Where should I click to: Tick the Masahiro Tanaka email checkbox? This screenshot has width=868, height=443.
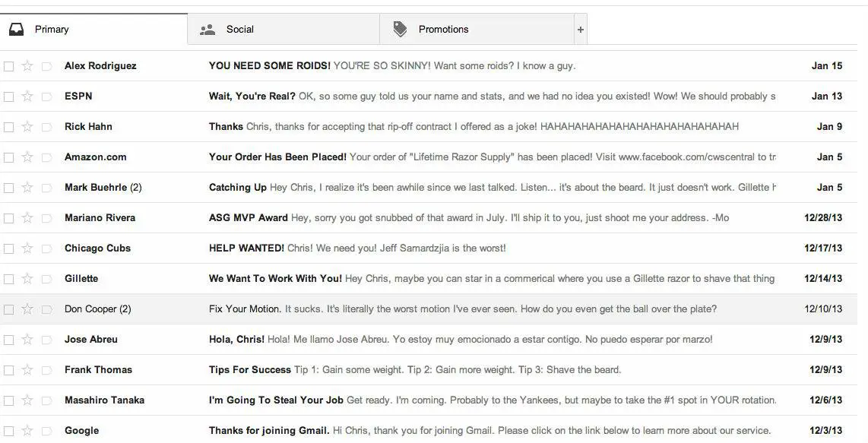(x=9, y=400)
